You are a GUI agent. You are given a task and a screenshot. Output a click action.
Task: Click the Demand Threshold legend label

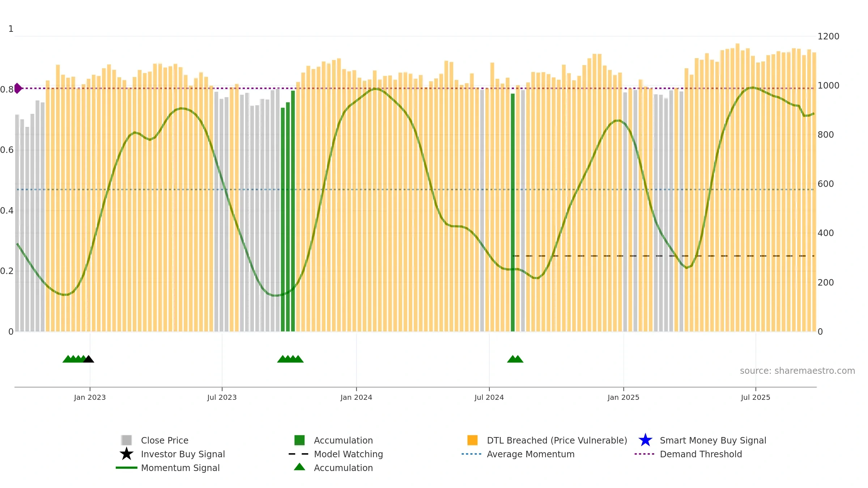tap(701, 454)
